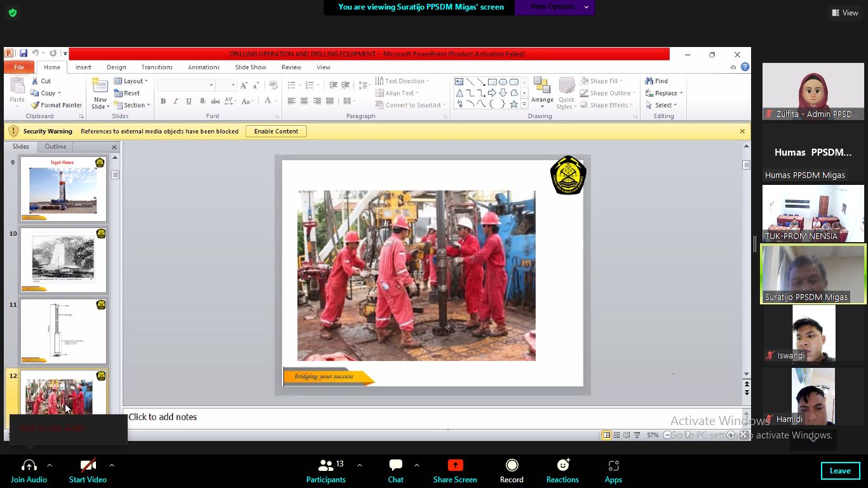Screen dimensions: 868x488
Task: Click Join Audio headphone button
Action: pyautogui.click(x=29, y=471)
